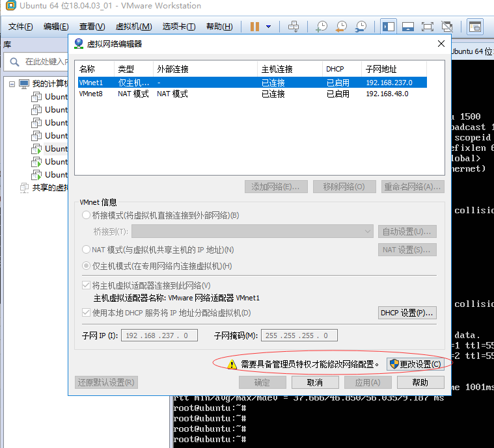Image resolution: width=494 pixels, height=448 pixels.
Task: Open the 文件(F) menu
Action: [x=20, y=27]
